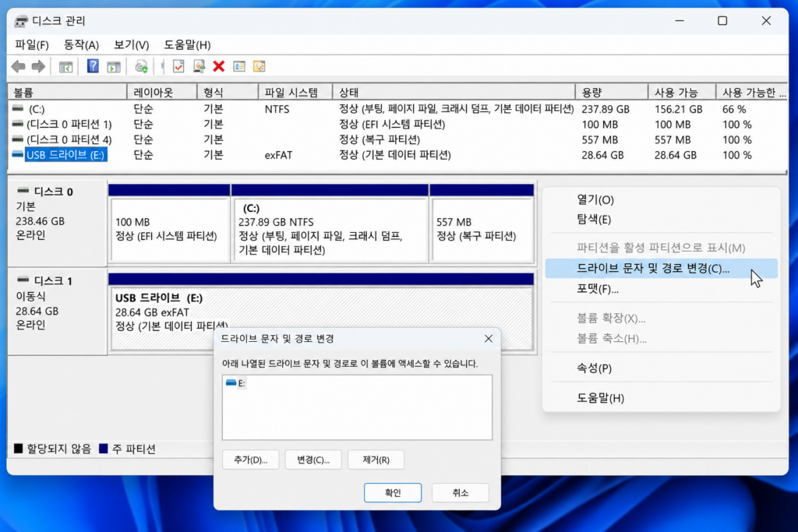Select the (C:) volume row
Image resolution: width=798 pixels, height=532 pixels.
(397, 109)
